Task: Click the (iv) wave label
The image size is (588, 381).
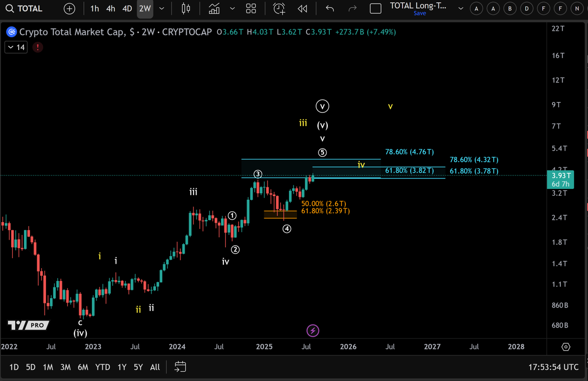Action: coord(80,333)
